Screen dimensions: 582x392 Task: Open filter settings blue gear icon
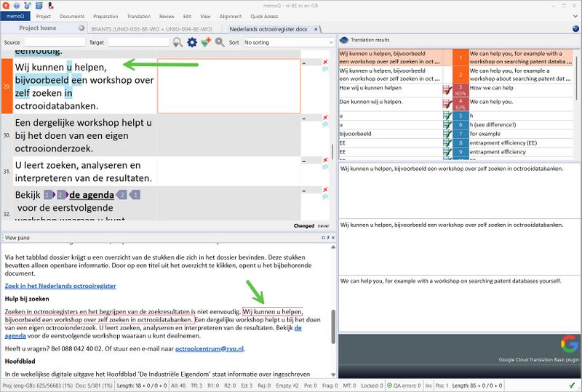click(192, 42)
